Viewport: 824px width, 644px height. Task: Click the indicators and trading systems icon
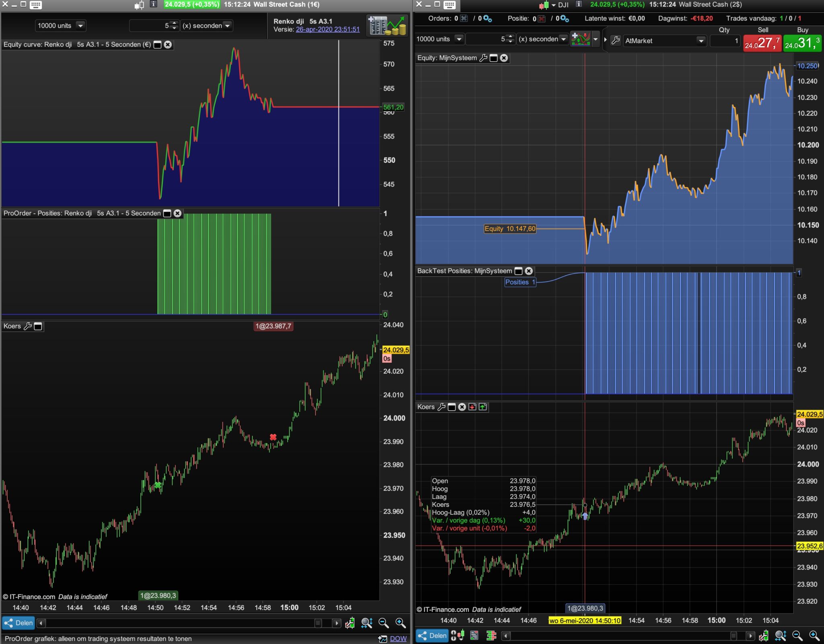coord(581,39)
